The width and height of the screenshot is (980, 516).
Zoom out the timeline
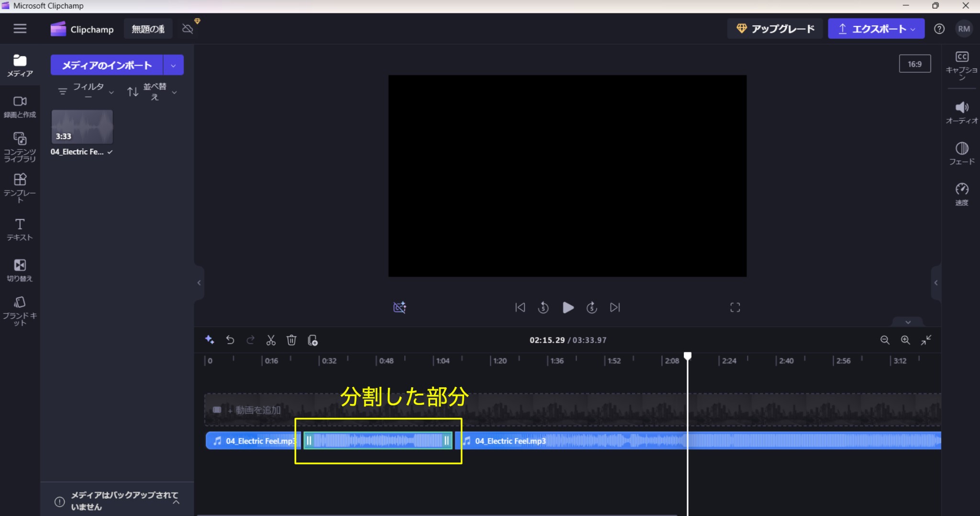(885, 340)
